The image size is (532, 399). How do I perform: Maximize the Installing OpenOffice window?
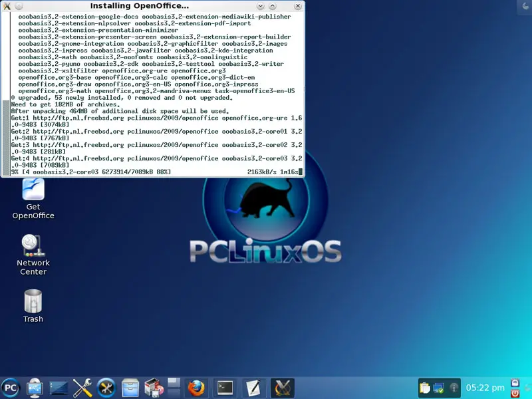(x=273, y=6)
